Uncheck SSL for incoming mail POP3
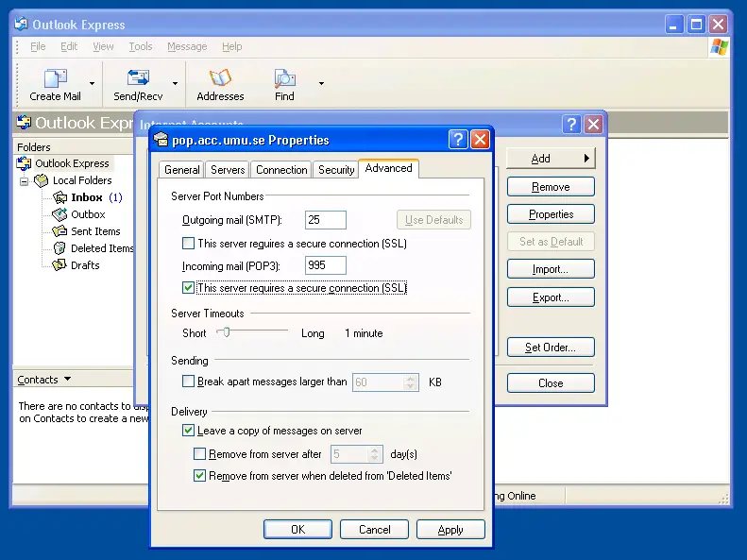The height and width of the screenshot is (560, 747). (188, 288)
